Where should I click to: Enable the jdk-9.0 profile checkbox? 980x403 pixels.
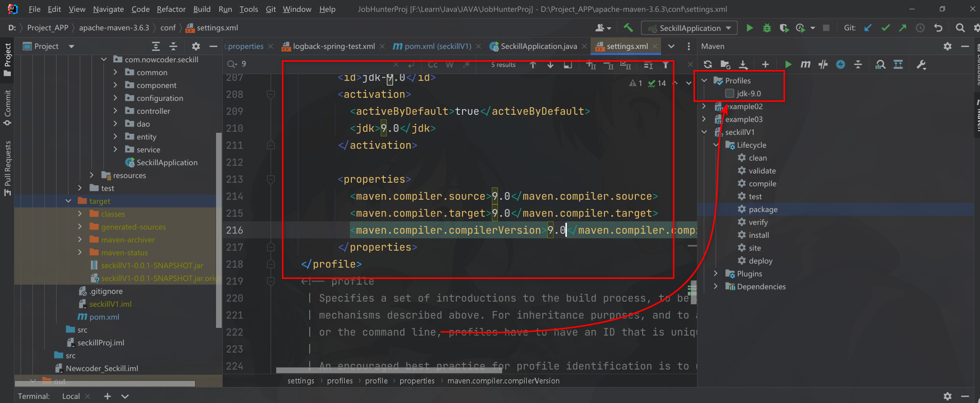pos(729,94)
